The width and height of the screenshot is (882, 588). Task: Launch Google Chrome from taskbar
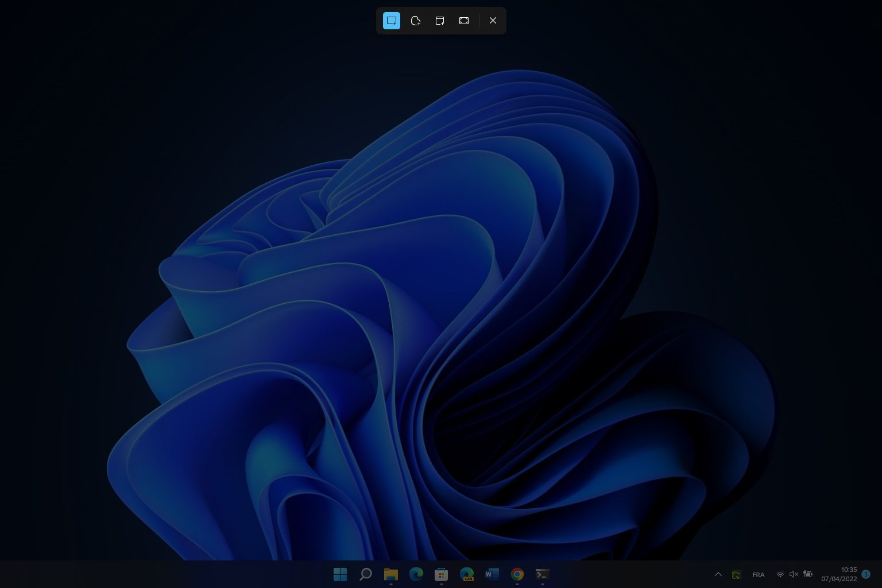click(517, 574)
